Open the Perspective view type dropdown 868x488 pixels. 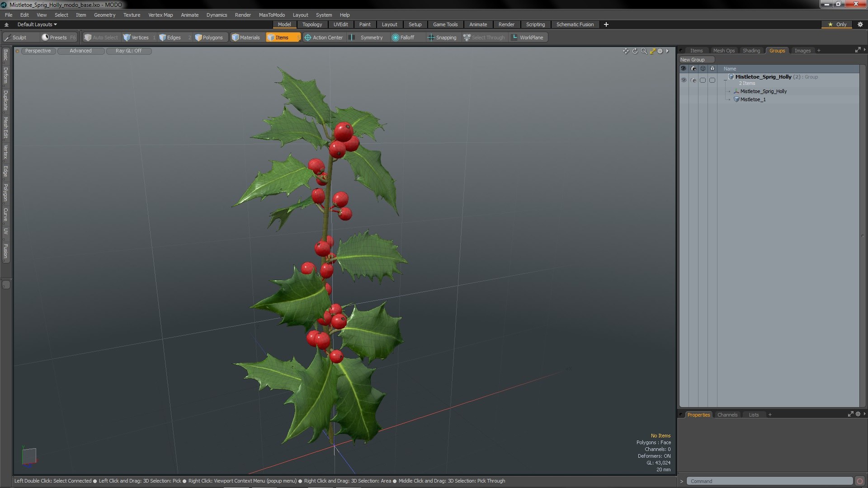click(x=38, y=51)
